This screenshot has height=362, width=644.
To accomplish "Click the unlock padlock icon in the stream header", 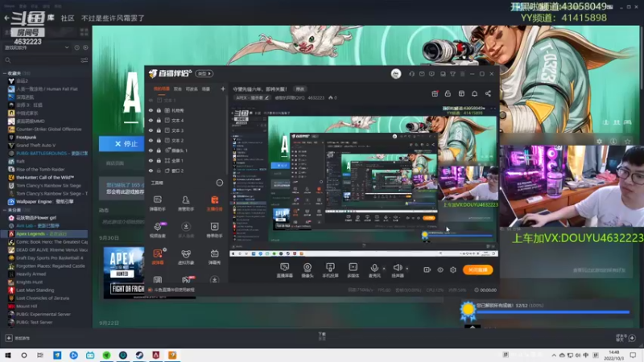I will 448,93.
